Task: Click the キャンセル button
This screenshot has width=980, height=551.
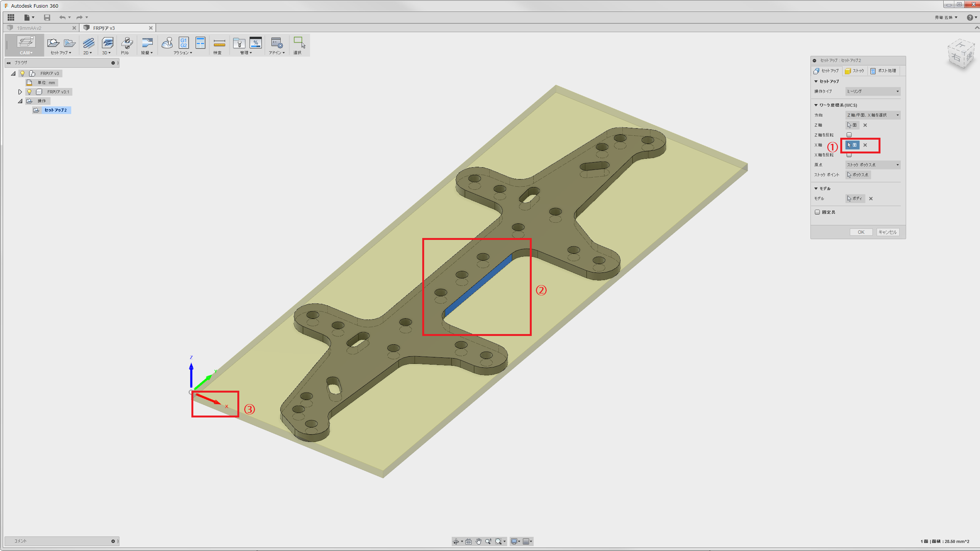Action: tap(887, 232)
